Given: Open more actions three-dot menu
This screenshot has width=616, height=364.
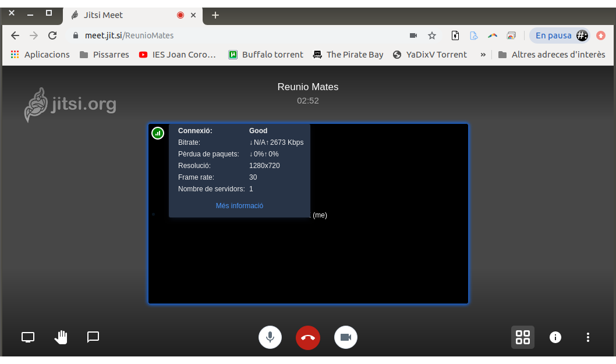Looking at the screenshot, I should 588,337.
